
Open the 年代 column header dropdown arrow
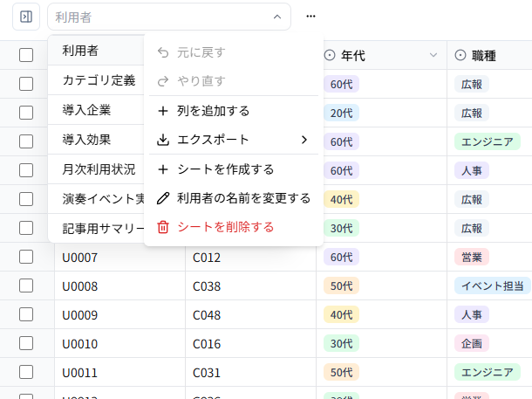pos(433,55)
